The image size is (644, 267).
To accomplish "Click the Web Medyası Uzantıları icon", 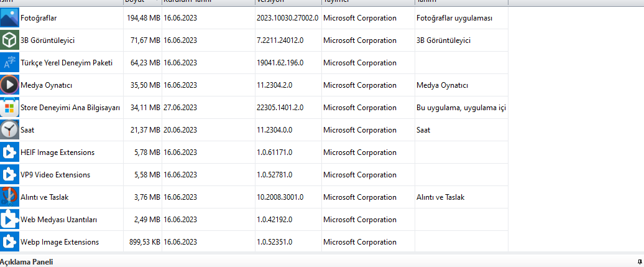I will (9, 220).
